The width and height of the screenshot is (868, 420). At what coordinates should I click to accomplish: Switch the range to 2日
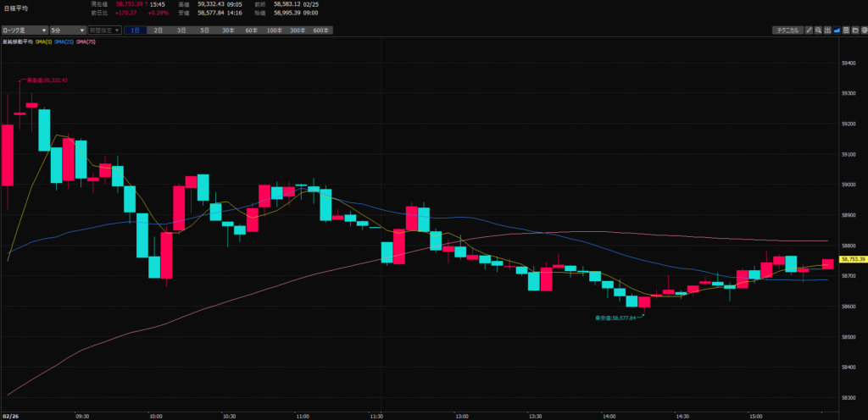coord(159,30)
